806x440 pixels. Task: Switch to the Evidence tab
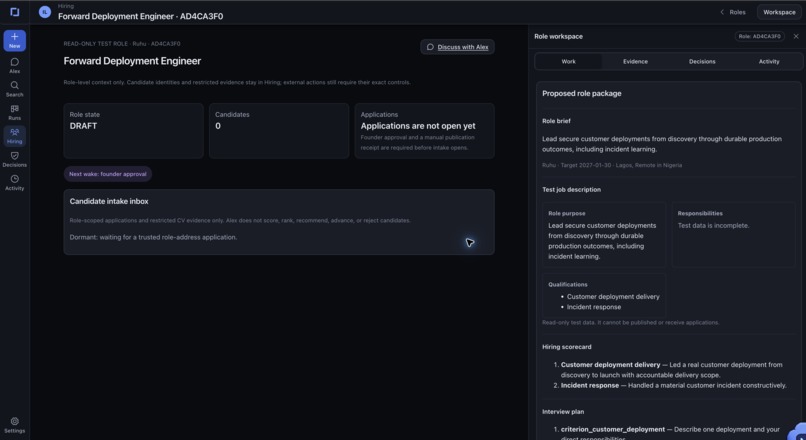[635, 61]
